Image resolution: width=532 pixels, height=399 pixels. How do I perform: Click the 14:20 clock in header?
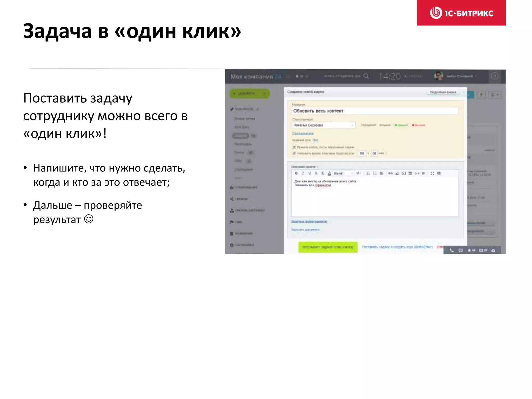(390, 76)
